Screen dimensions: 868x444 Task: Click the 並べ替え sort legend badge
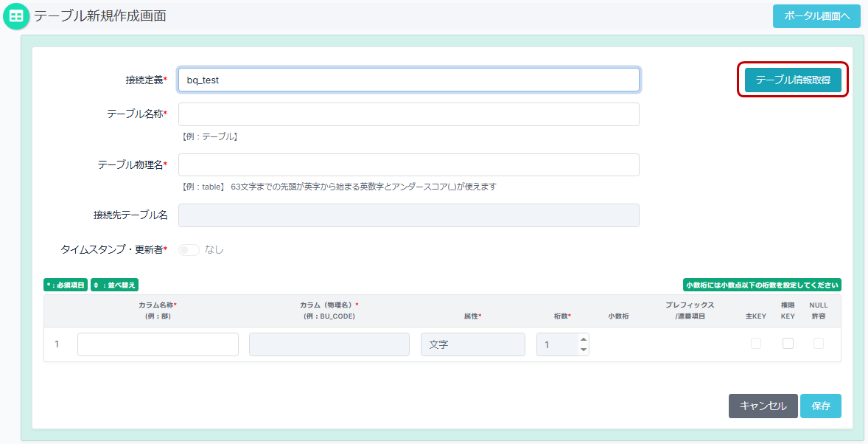(x=114, y=285)
